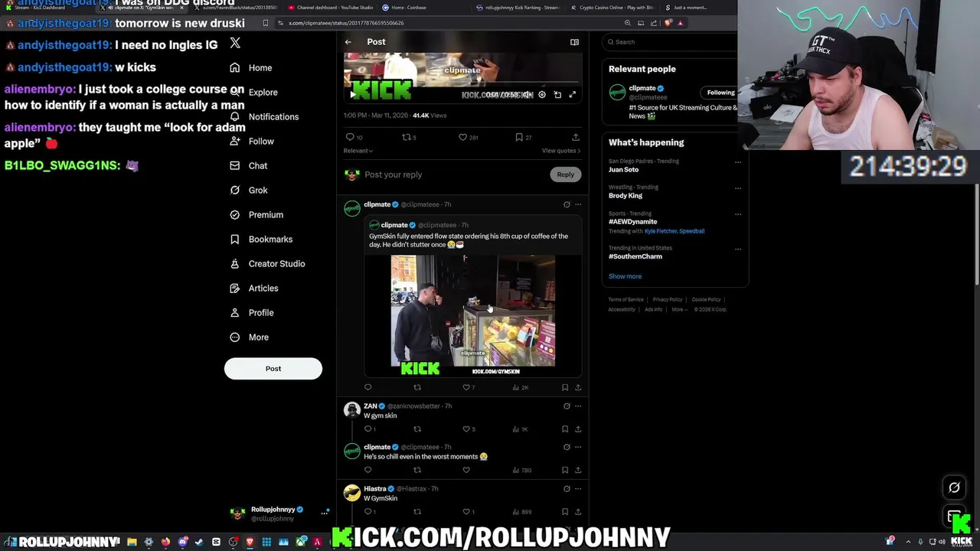Screen dimensions: 980x551
Task: Toggle picture-in-picture on the video
Action: point(557,95)
